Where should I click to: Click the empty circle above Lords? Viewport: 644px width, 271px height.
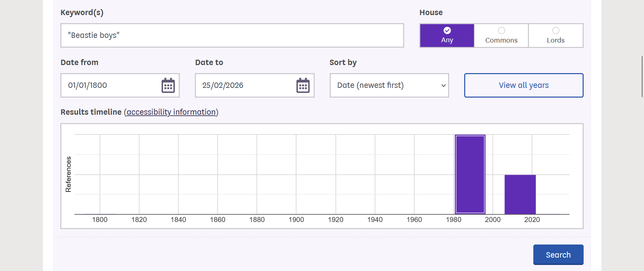[x=556, y=31]
